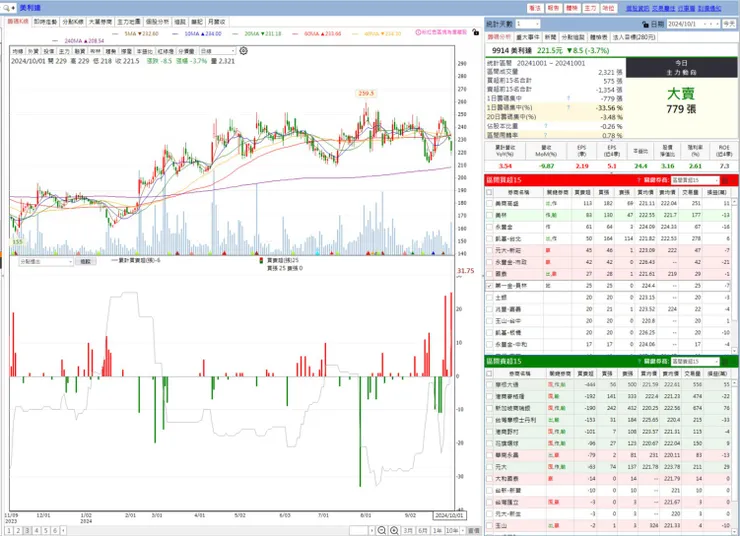Screen dimensions: 740x536
Task: Click the pink info notice above chart
Action: [441, 32]
